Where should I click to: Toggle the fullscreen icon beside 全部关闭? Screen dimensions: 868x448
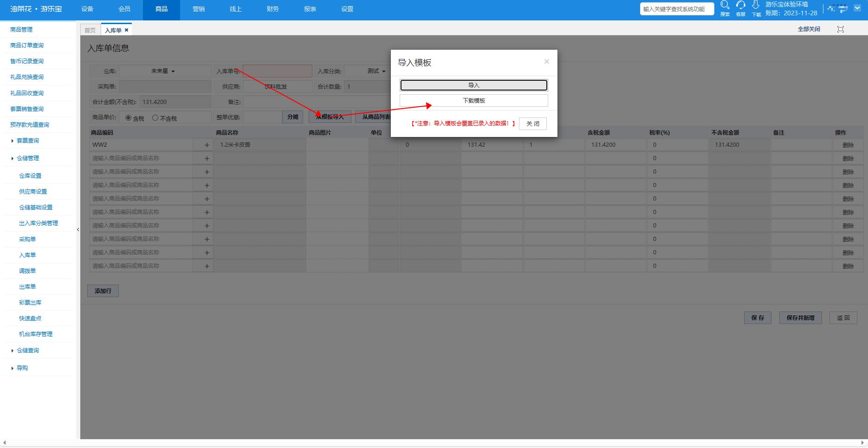(840, 29)
